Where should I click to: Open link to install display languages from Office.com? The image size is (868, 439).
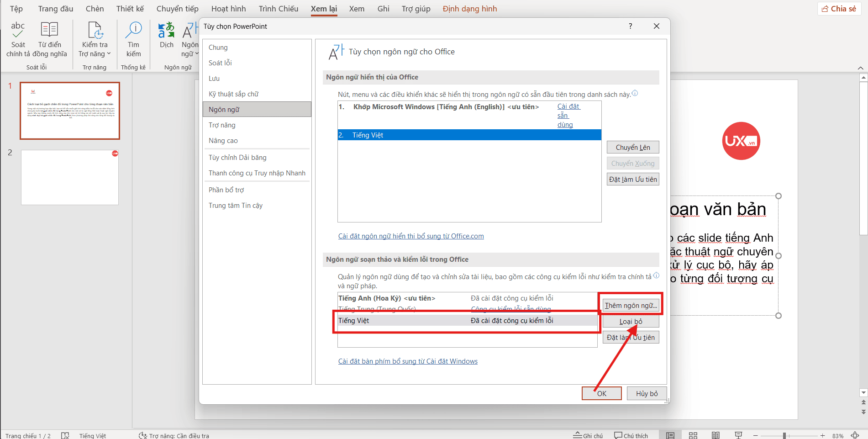click(410, 236)
